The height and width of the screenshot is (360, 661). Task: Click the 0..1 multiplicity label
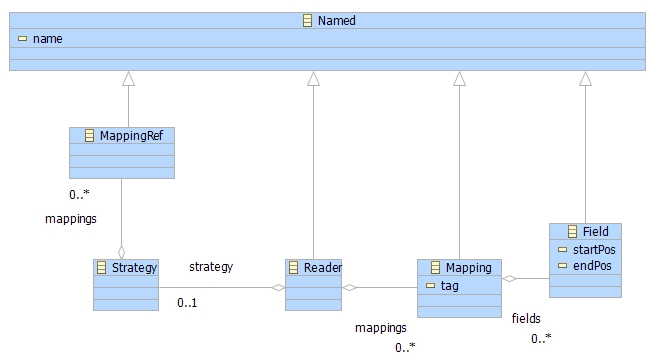[x=187, y=303]
